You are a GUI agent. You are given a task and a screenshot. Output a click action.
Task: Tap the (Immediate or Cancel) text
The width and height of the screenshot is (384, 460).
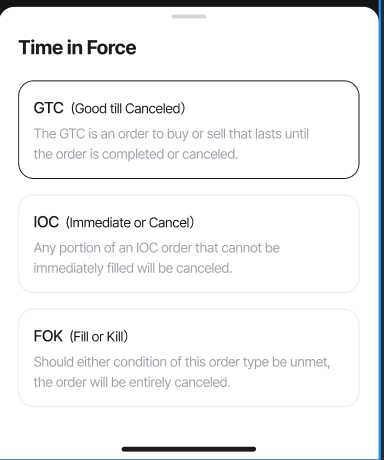[130, 223]
